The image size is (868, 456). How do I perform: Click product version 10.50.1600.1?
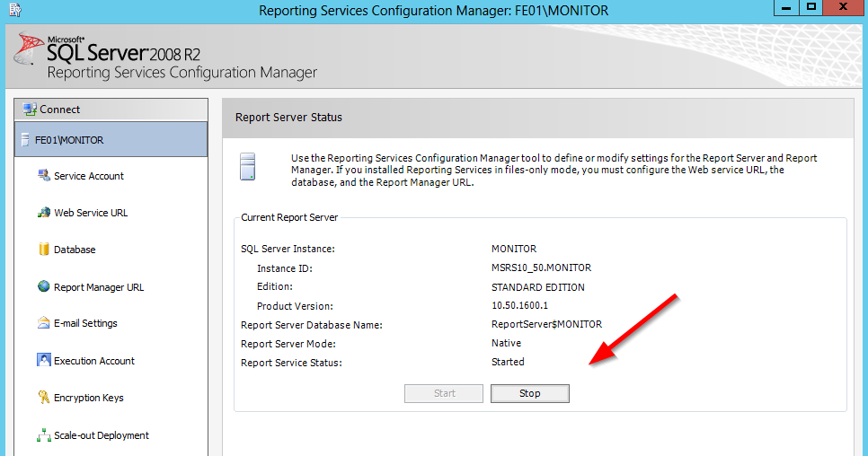[x=519, y=305]
